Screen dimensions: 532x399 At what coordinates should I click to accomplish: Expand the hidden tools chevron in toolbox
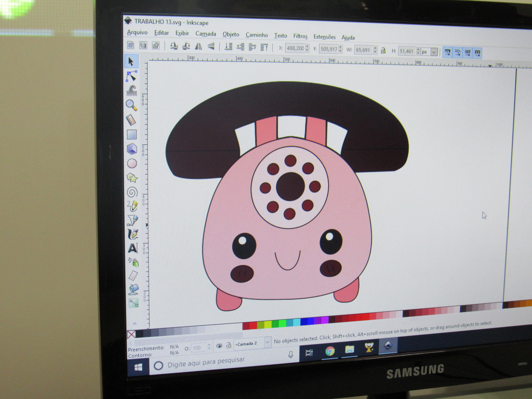pos(135,323)
